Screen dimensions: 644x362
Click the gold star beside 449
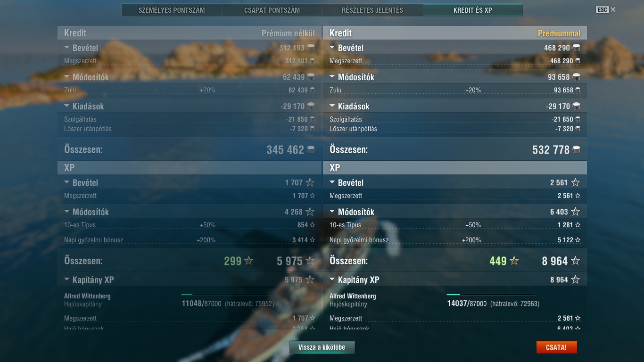click(x=514, y=261)
